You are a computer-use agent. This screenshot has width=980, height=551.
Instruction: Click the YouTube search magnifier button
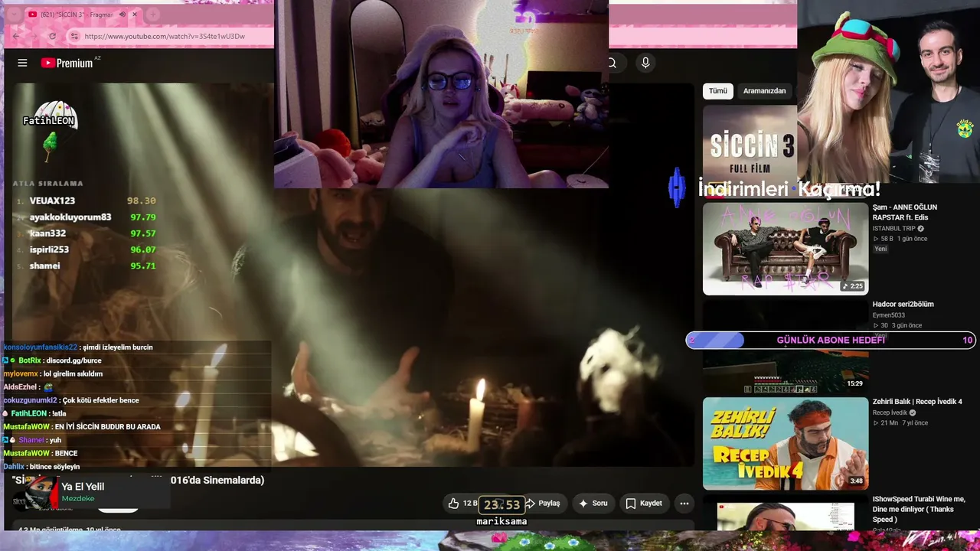(612, 63)
